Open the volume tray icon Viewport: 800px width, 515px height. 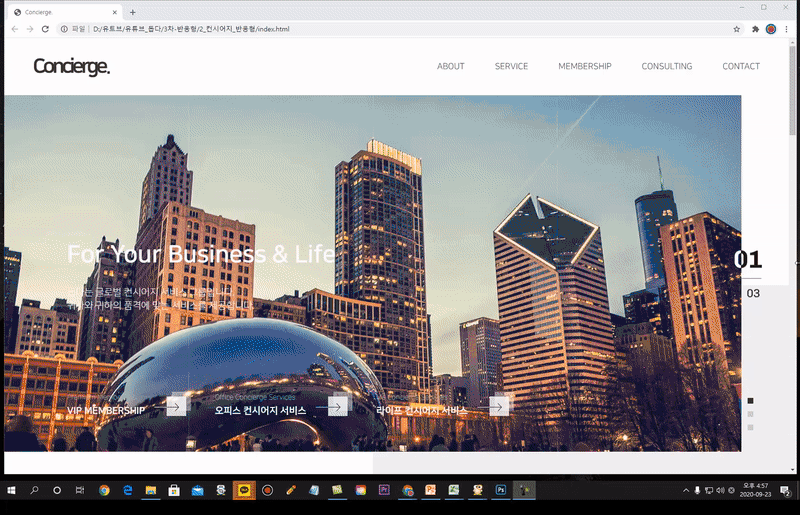(720, 491)
